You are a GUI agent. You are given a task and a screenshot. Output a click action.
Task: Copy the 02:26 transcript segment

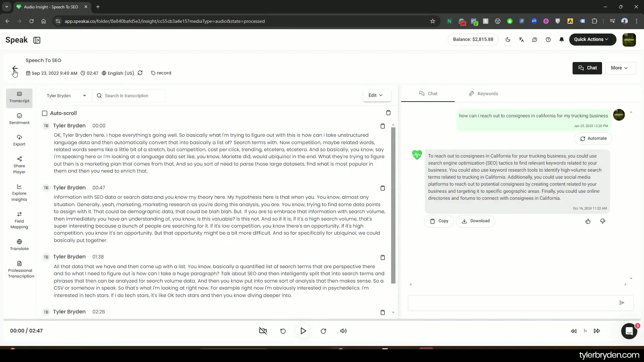382,312
